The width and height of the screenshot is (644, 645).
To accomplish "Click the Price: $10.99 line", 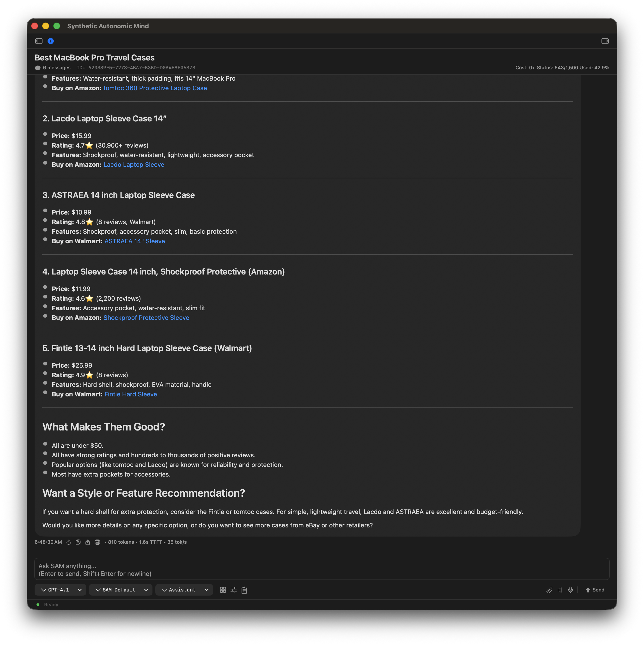I will click(72, 212).
